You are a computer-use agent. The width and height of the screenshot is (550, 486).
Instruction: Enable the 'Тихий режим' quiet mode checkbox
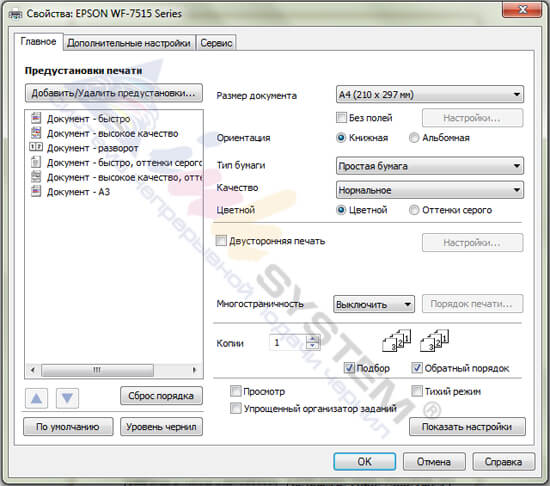click(417, 391)
